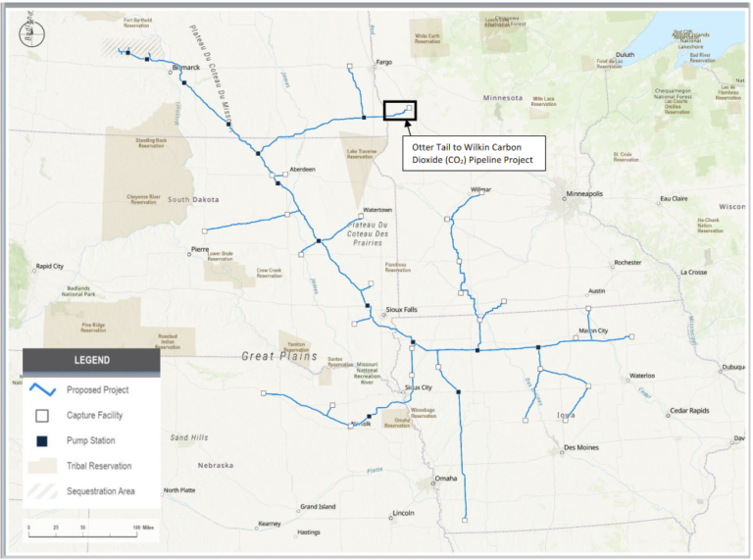Click the Proposed Project blue line symbol in legend
Viewport: 753px width, 560px height.
43,388
